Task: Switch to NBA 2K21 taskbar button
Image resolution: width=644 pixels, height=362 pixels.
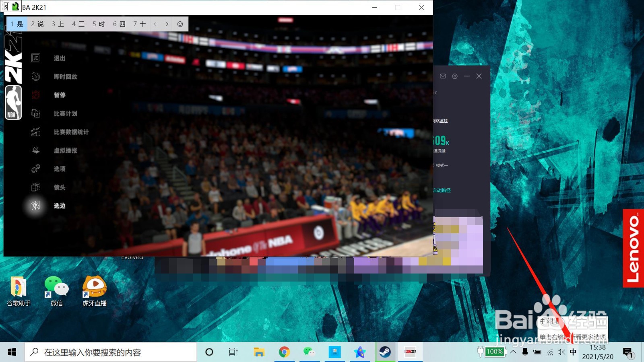Action: 410,352
